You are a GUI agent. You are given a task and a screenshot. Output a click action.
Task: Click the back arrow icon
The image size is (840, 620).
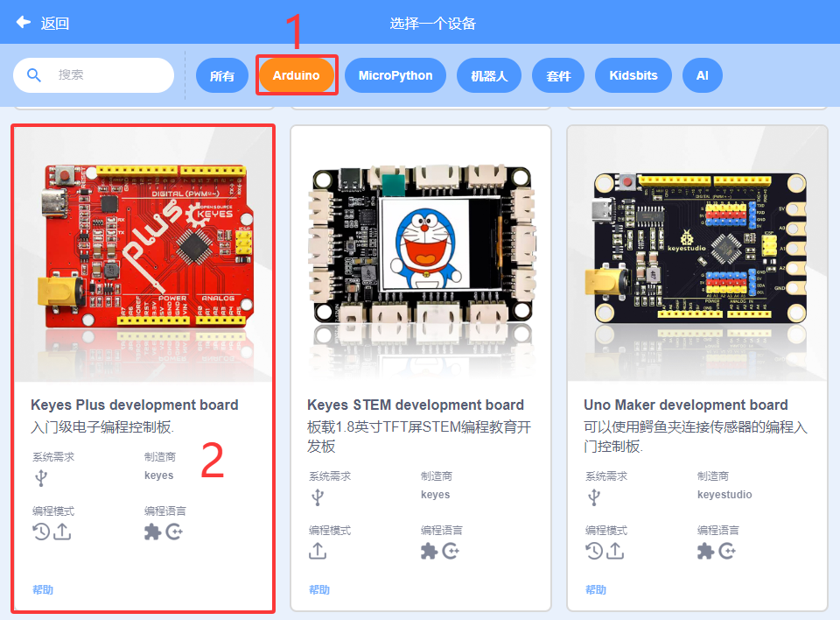(x=24, y=22)
